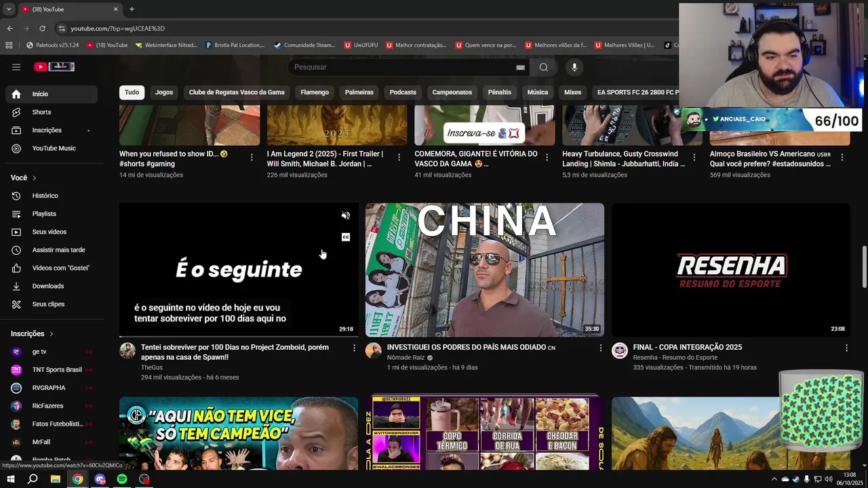Viewport: 868px width, 488px height.
Task: Open the RESENHA video thumbnail
Action: coord(731,270)
